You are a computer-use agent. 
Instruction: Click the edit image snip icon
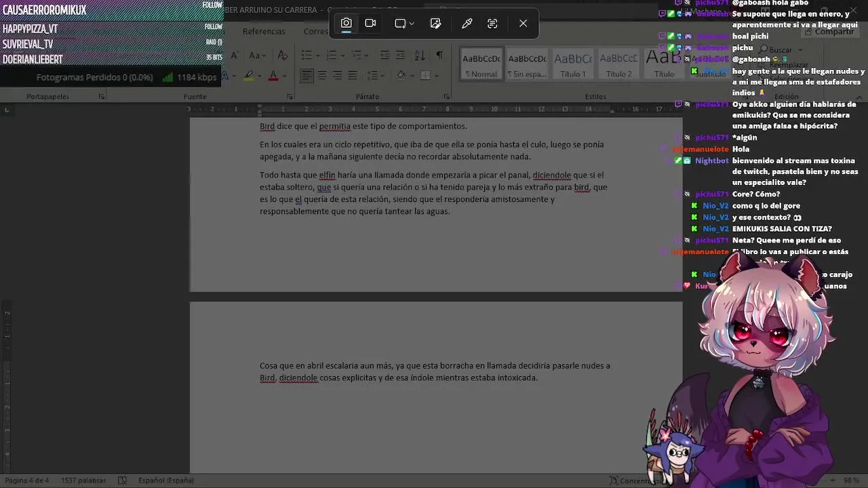tap(435, 23)
